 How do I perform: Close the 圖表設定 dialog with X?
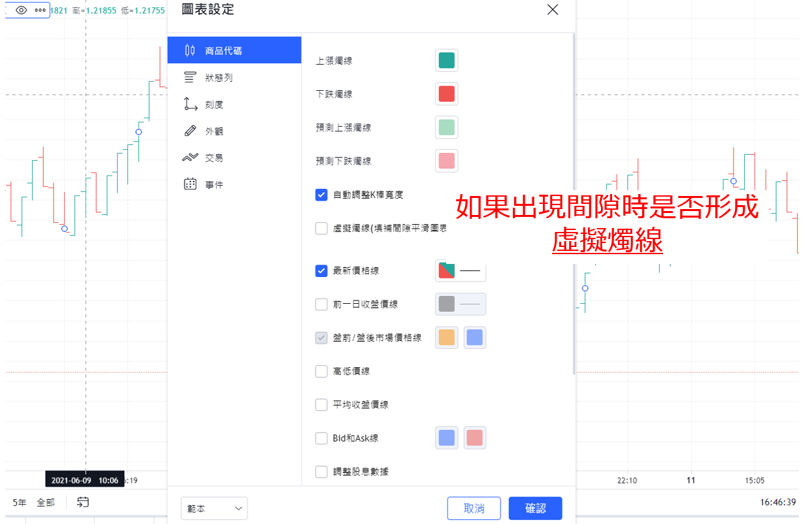[553, 9]
